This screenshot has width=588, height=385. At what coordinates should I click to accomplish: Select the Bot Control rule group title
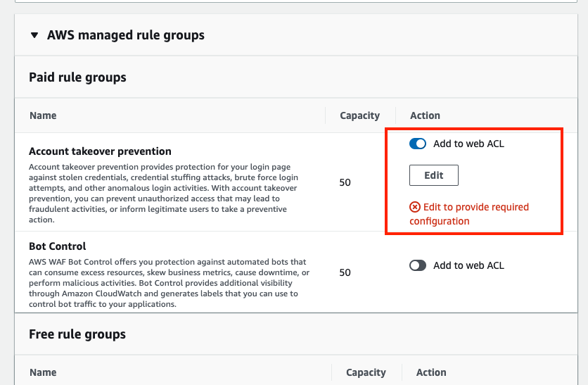tap(58, 246)
